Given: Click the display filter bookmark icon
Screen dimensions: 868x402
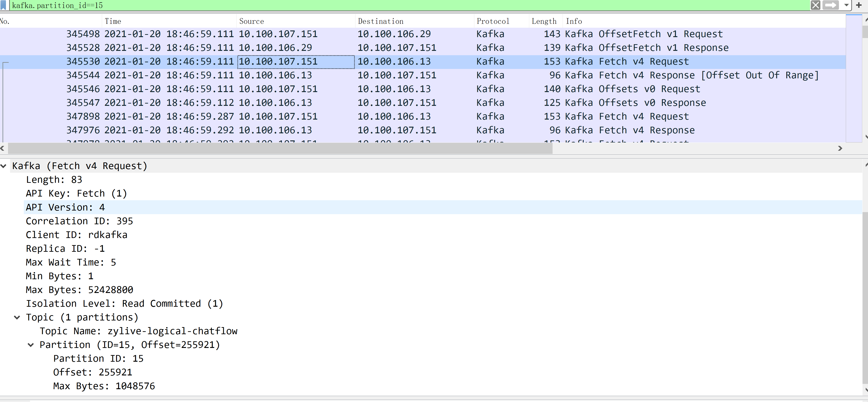Looking at the screenshot, I should click(4, 5).
